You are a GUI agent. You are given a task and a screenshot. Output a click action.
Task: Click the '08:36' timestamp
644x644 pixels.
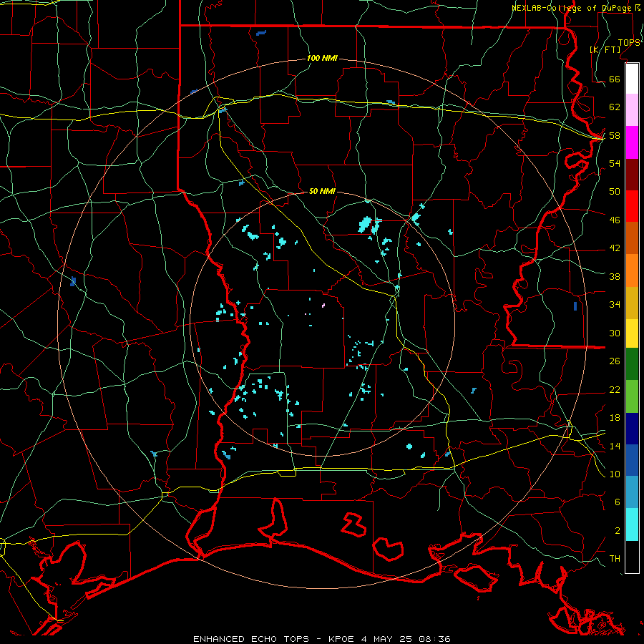click(x=435, y=639)
